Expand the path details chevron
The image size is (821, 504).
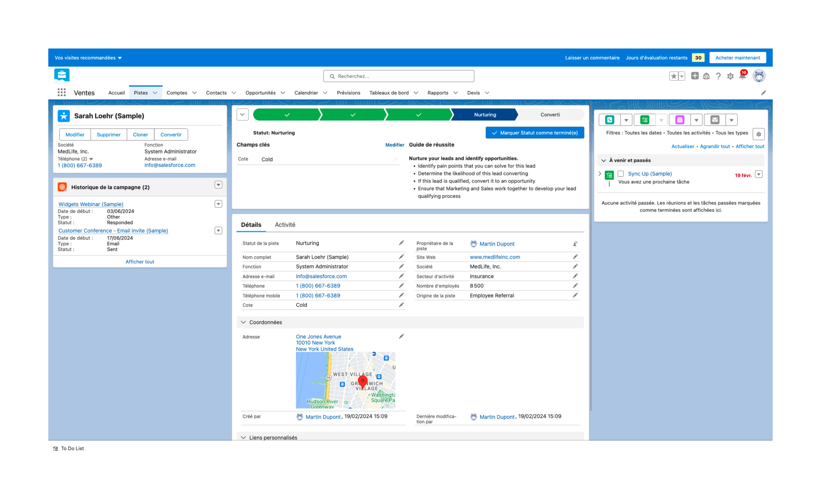242,115
